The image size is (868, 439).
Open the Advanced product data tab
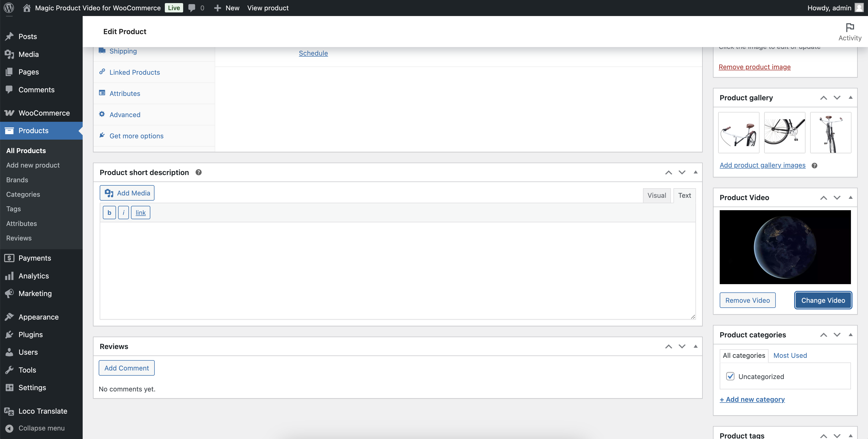(x=154, y=115)
